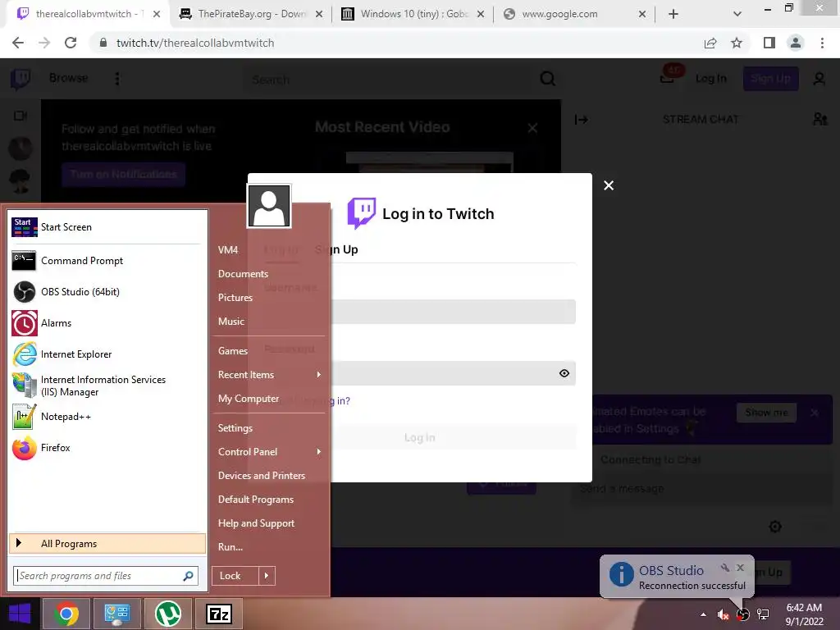The width and height of the screenshot is (840, 630).
Task: Open Pictures in start menu
Action: click(x=235, y=297)
